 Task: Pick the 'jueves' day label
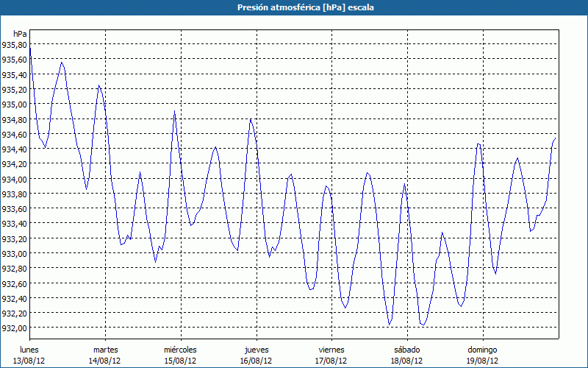point(256,350)
